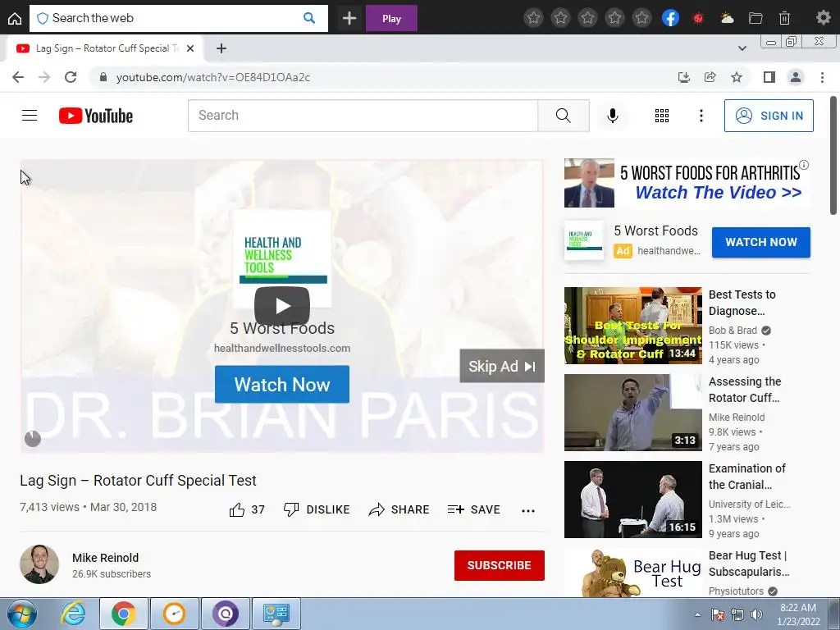Open Chrome from taskbar
This screenshot has width=840, height=630.
[123, 614]
